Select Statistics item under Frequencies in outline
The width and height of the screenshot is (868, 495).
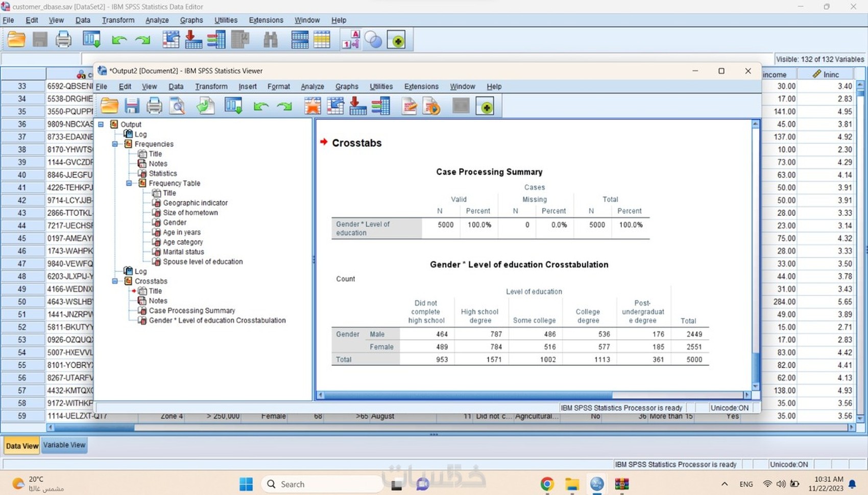(x=163, y=174)
